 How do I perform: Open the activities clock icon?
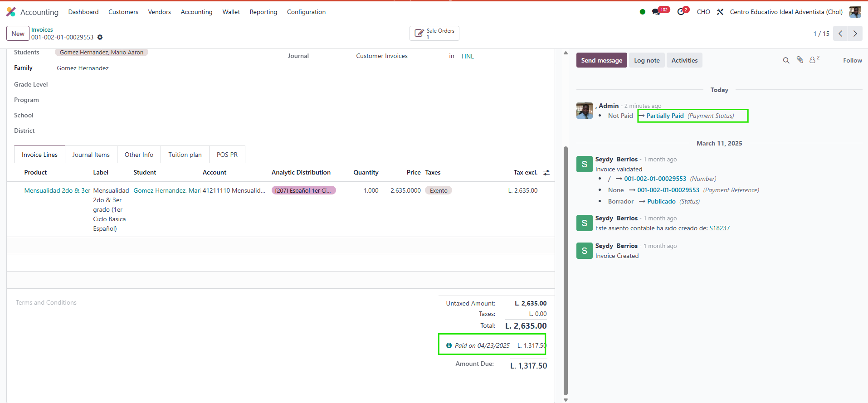click(681, 12)
